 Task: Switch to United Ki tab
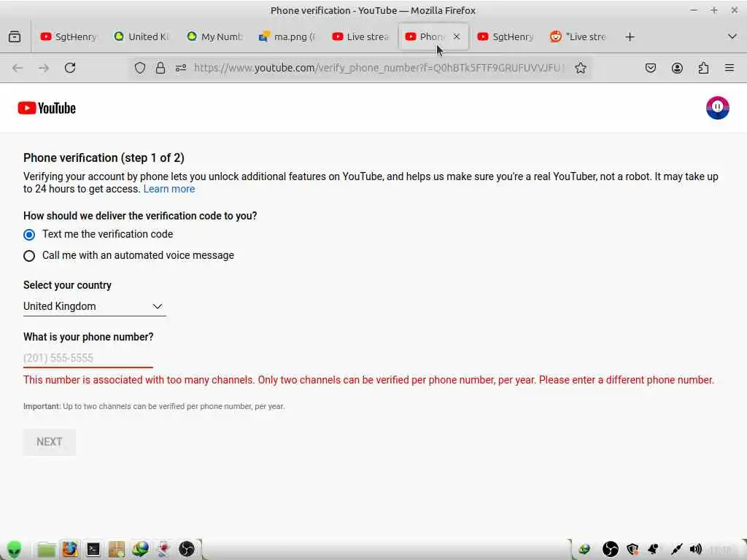142,36
